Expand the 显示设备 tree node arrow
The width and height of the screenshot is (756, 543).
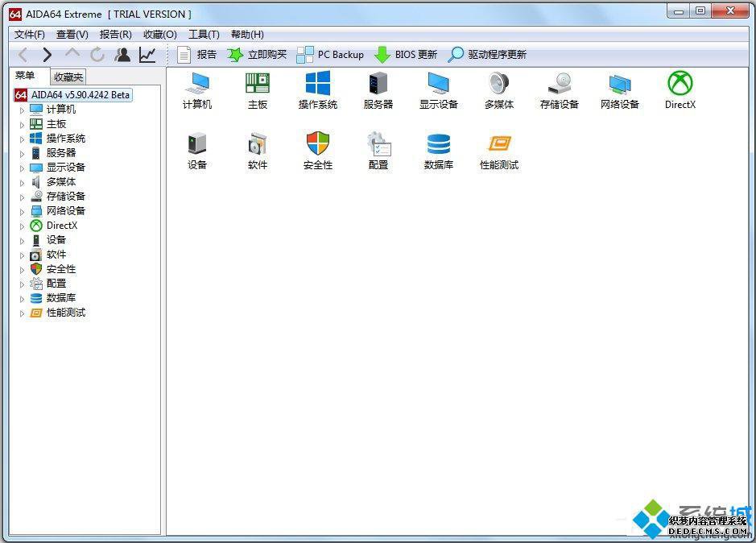click(x=22, y=168)
